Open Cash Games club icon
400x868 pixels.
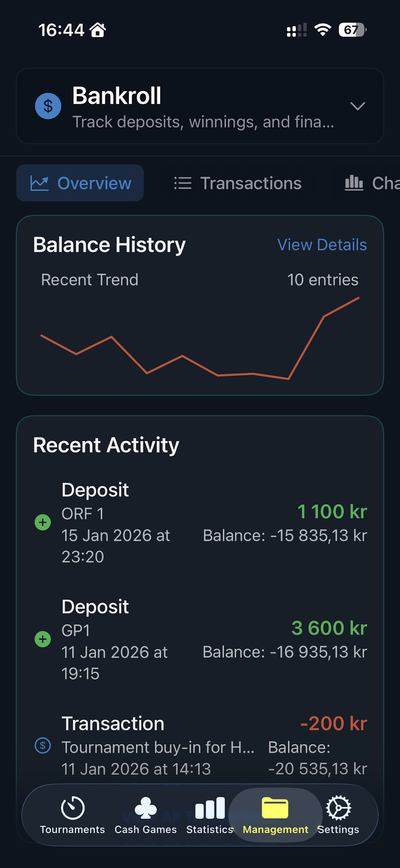click(x=145, y=808)
